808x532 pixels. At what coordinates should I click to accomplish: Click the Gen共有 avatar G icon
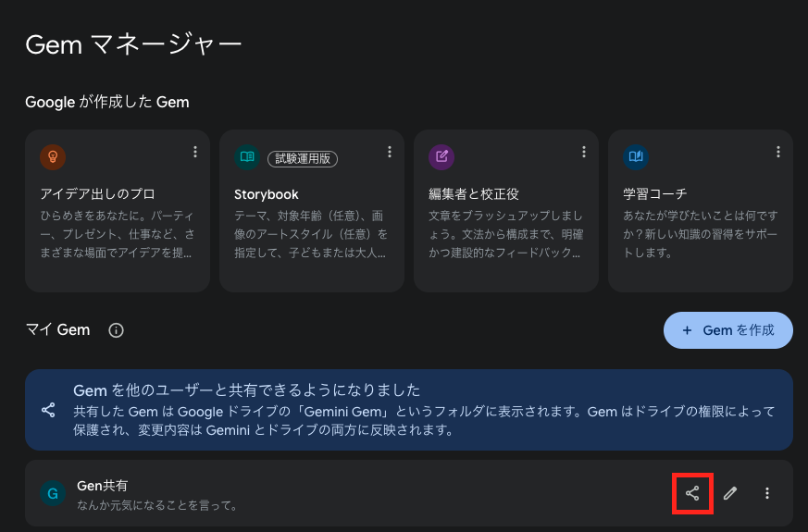53,493
